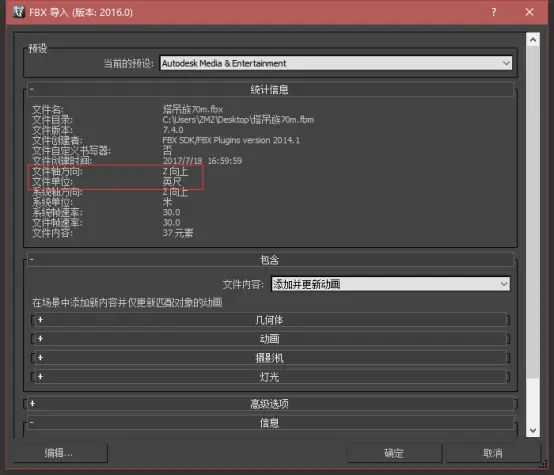Click the scrollbar up arrow
The image size is (554, 475).
[x=533, y=40]
